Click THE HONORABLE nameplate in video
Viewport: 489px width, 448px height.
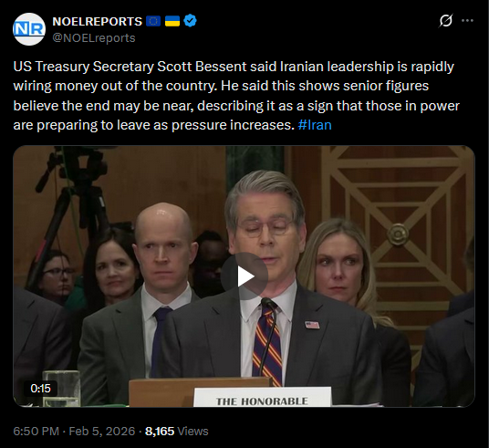click(x=262, y=397)
